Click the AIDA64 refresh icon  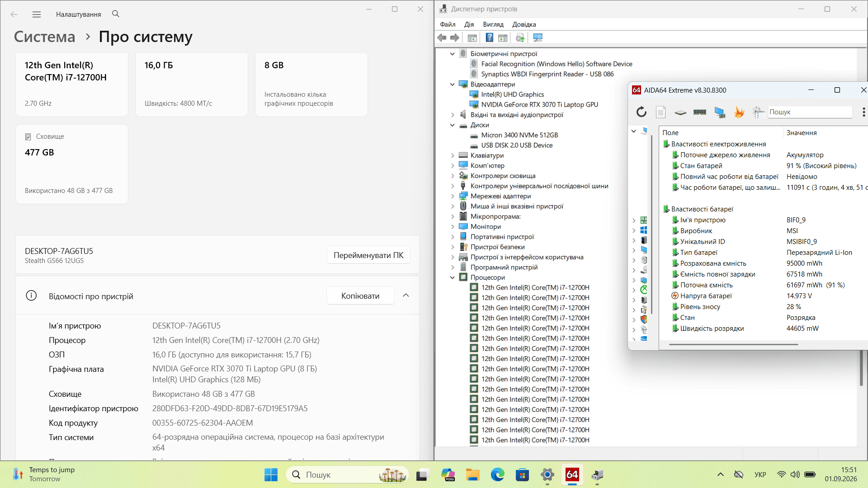(x=641, y=112)
